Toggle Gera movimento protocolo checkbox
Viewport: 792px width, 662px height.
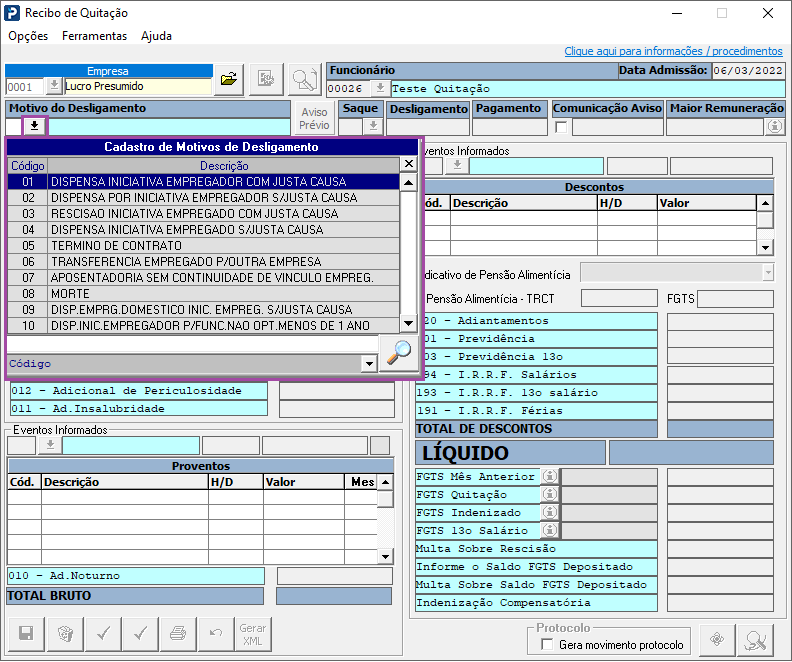tap(547, 644)
